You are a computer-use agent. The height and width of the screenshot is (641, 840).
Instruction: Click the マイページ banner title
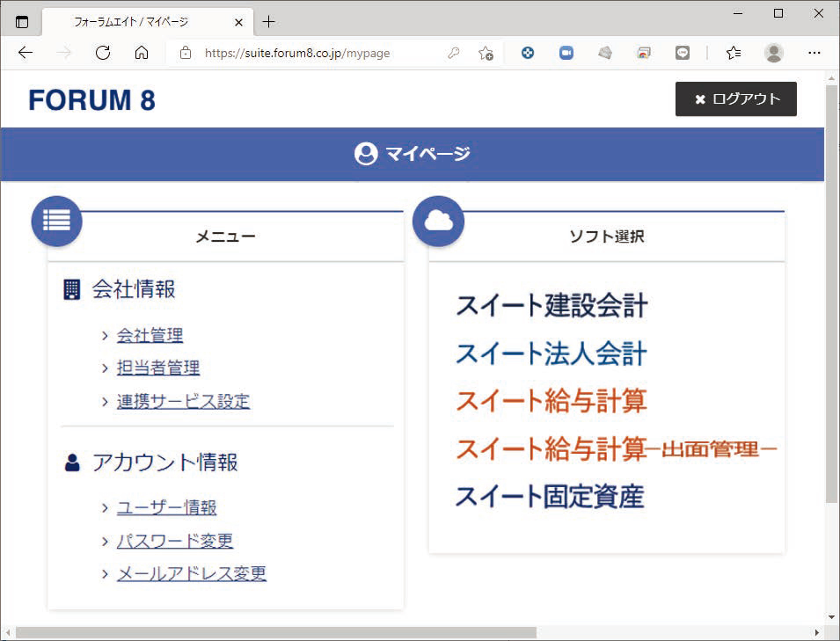point(427,154)
